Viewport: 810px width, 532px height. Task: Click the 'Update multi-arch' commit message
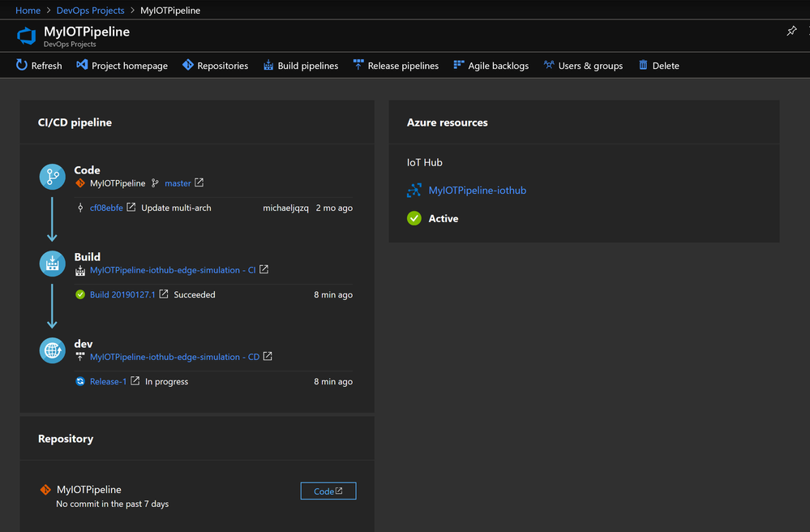click(x=176, y=208)
